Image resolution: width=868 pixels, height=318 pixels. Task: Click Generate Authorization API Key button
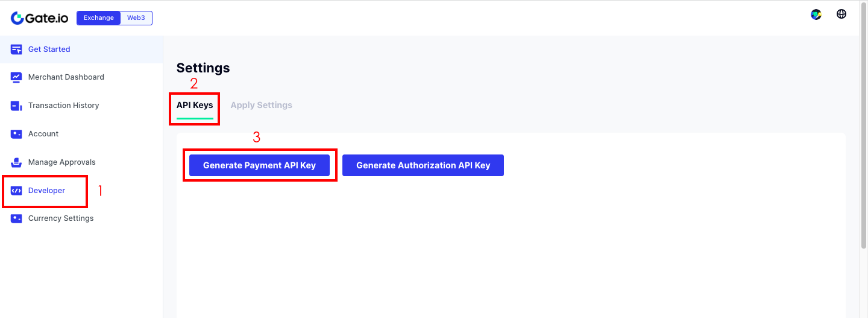pyautogui.click(x=423, y=165)
